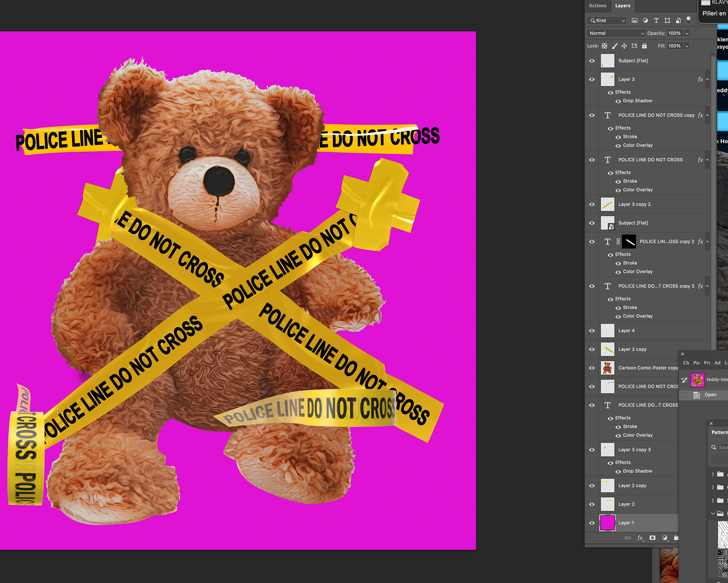This screenshot has height=583, width=728.
Task: Open the Normal blend mode dropdown
Action: [x=616, y=33]
